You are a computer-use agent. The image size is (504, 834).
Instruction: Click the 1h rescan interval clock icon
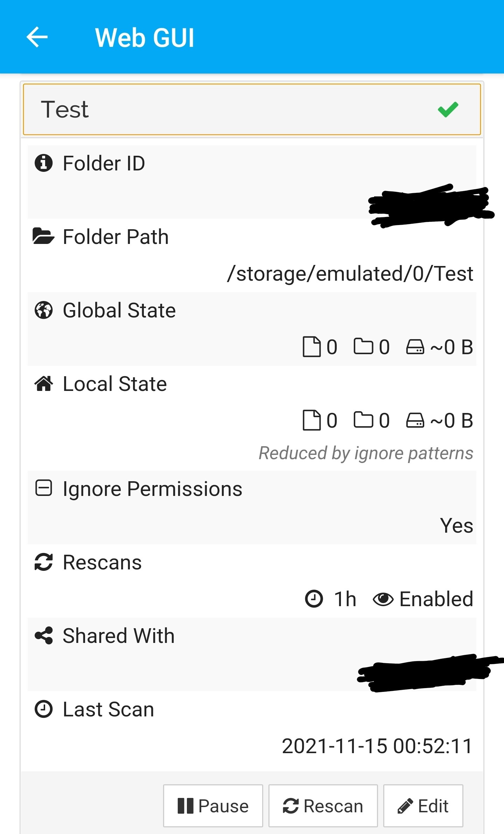[314, 599]
